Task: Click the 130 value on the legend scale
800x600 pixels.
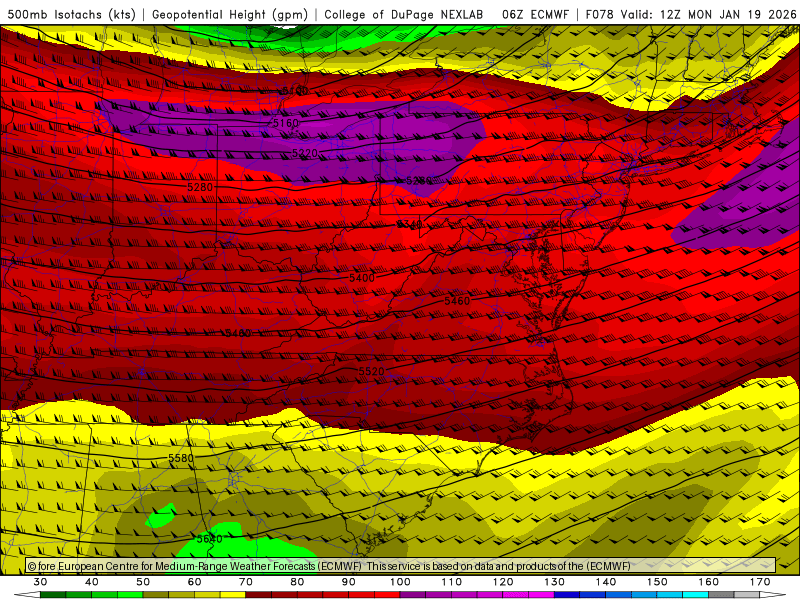Action: 555,582
